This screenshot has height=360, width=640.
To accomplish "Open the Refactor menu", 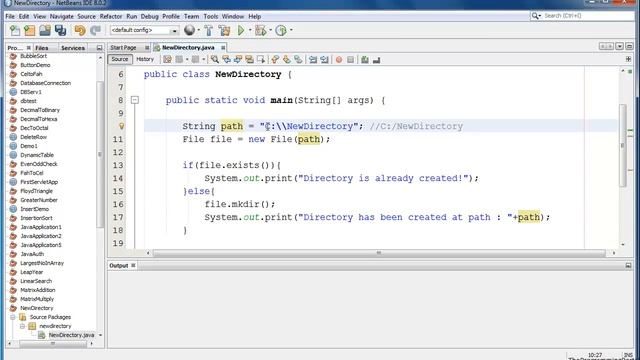I will click(x=111, y=16).
